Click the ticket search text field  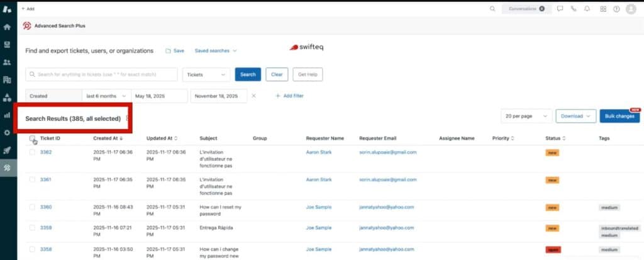tap(101, 74)
